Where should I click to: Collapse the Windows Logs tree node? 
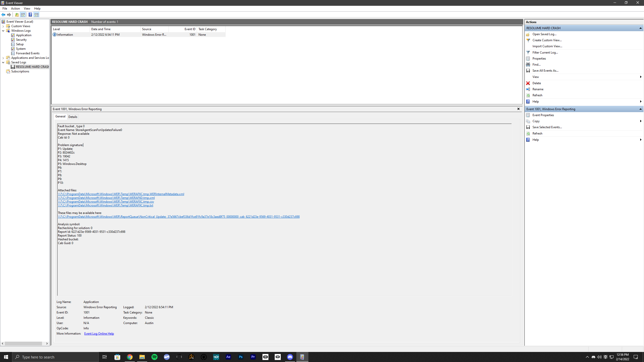coord(3,31)
